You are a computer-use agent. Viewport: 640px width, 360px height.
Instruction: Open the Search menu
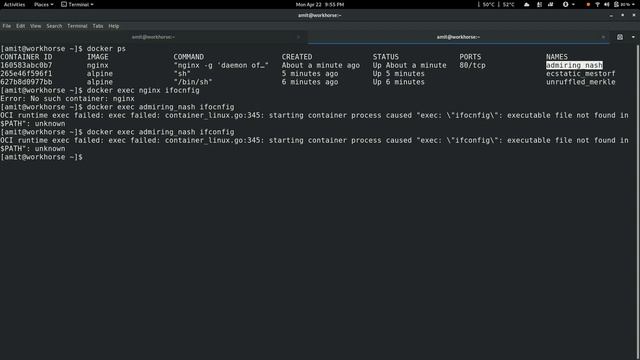[x=54, y=26]
